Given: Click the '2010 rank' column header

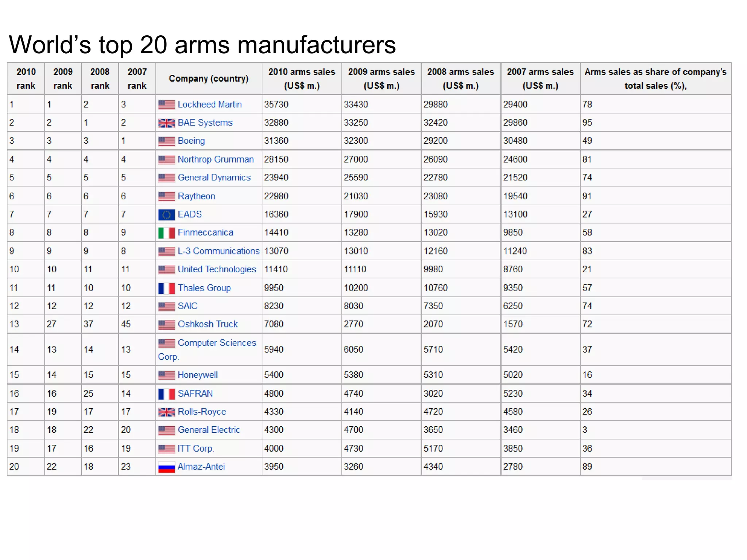Looking at the screenshot, I should 26,79.
